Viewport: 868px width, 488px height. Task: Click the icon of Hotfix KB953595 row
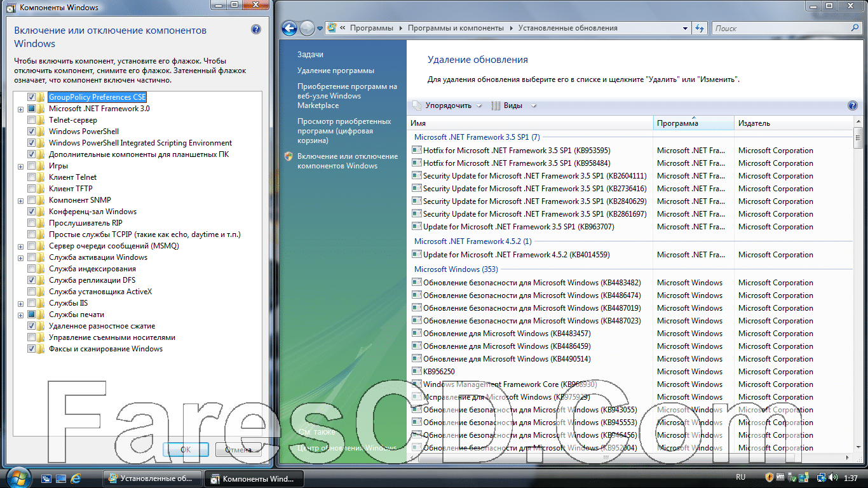click(417, 151)
